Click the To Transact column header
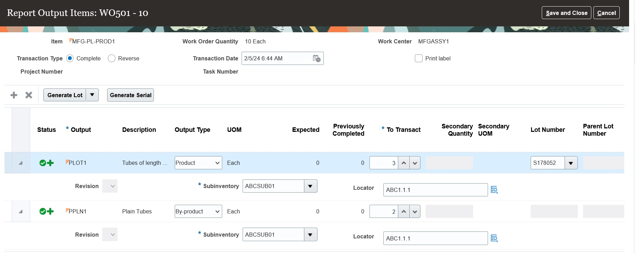The height and width of the screenshot is (254, 644). coord(403,130)
